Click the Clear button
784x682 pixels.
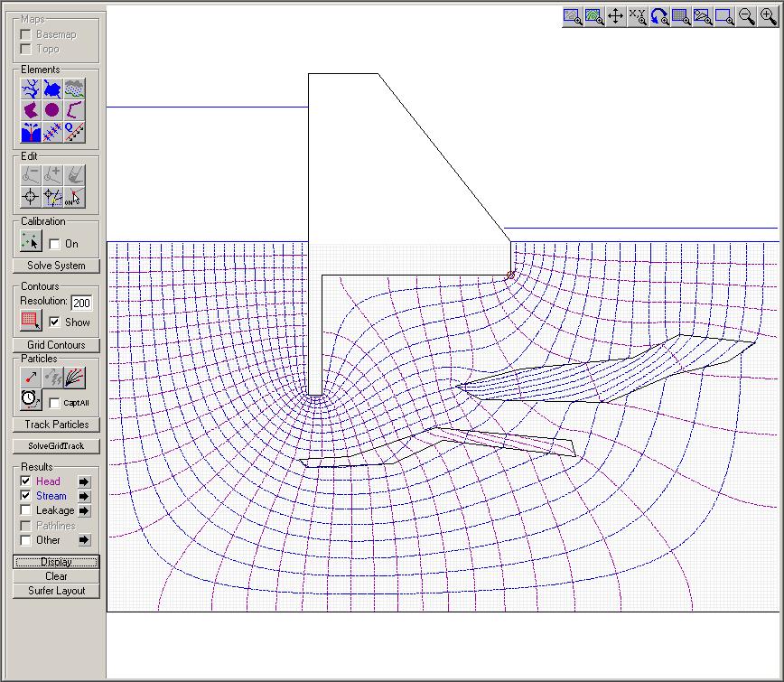56,576
